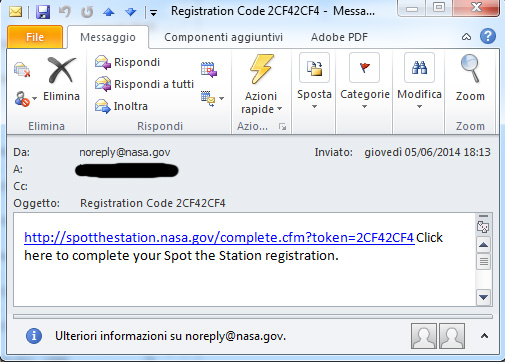505x362 pixels.
Task: Click Rispondi a tutti reply-all button
Action: [x=144, y=84]
